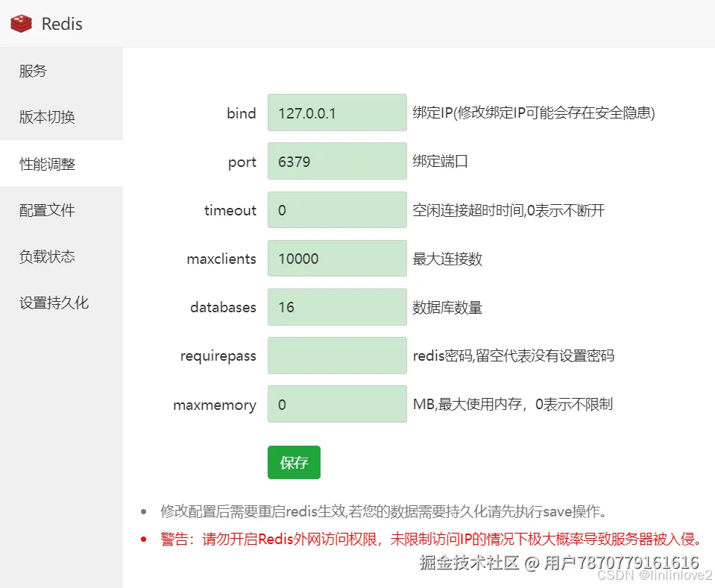Focus the maxmemory input field

tap(337, 404)
